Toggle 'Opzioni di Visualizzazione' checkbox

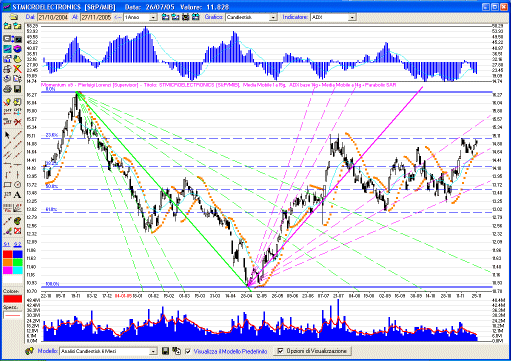[x=280, y=351]
